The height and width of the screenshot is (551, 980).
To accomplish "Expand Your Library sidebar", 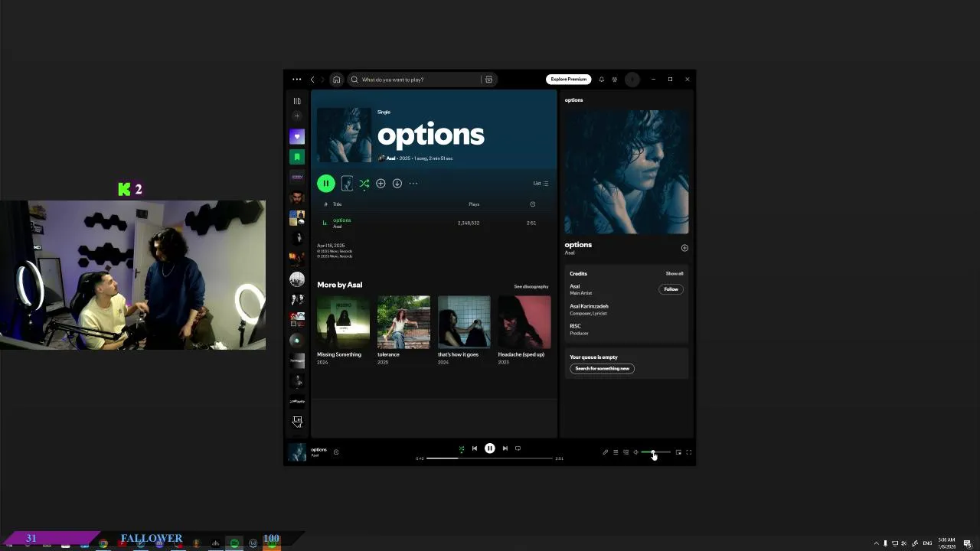I will [x=297, y=101].
